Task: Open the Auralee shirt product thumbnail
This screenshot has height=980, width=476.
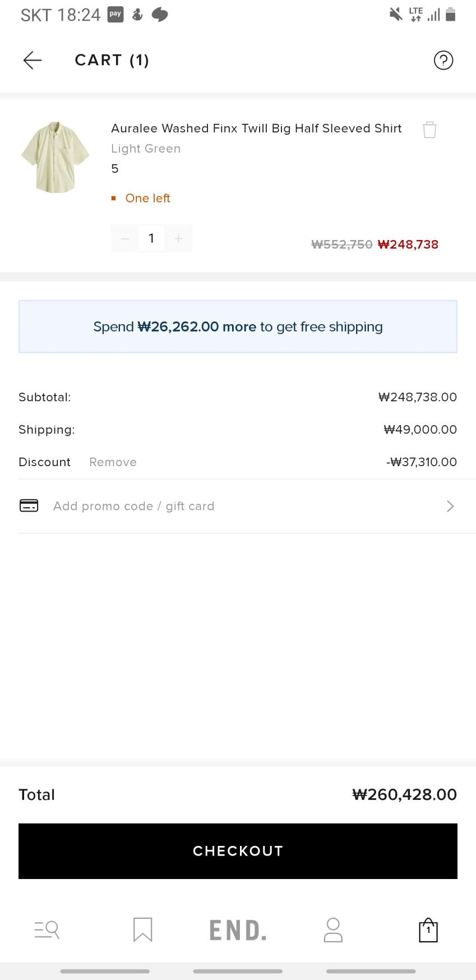Action: click(56, 157)
